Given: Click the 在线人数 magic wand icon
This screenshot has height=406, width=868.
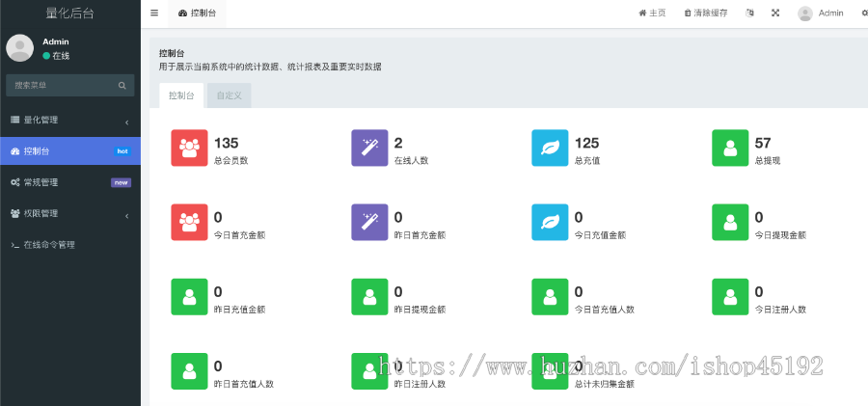Looking at the screenshot, I should [369, 148].
